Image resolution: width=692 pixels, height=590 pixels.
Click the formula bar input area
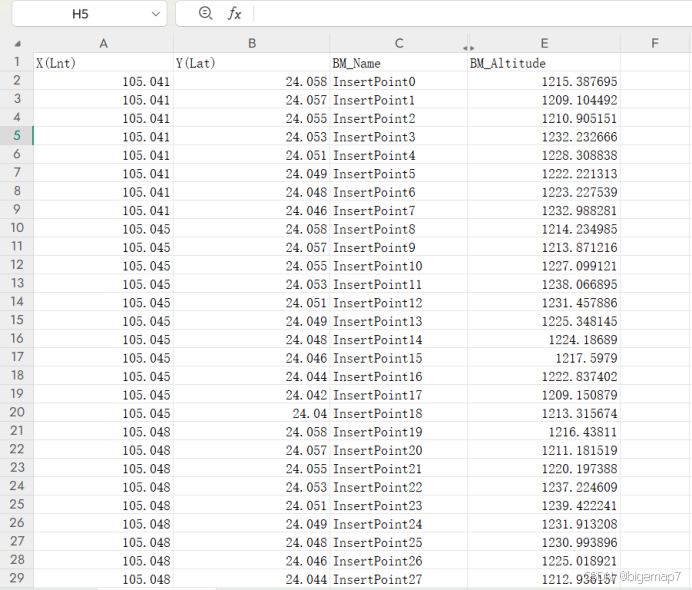point(472,14)
